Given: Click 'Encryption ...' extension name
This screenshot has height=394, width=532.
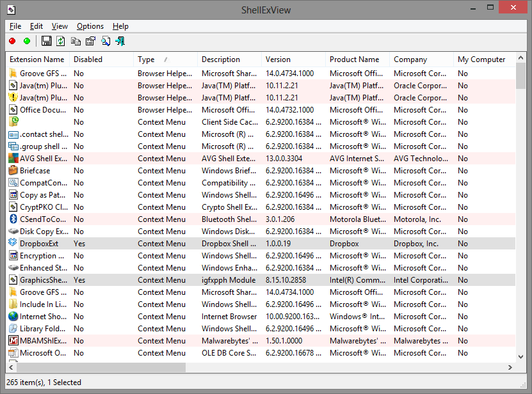Looking at the screenshot, I should click(x=42, y=256).
